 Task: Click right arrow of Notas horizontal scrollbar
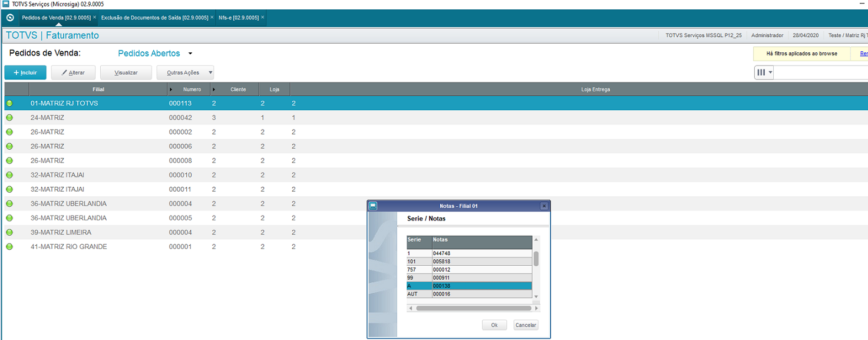coord(536,308)
